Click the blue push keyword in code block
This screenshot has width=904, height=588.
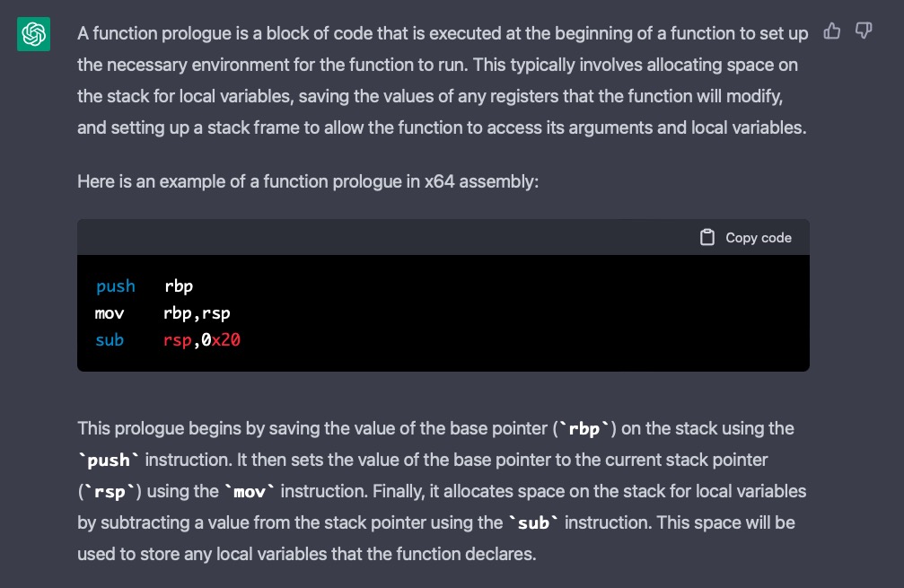[115, 286]
